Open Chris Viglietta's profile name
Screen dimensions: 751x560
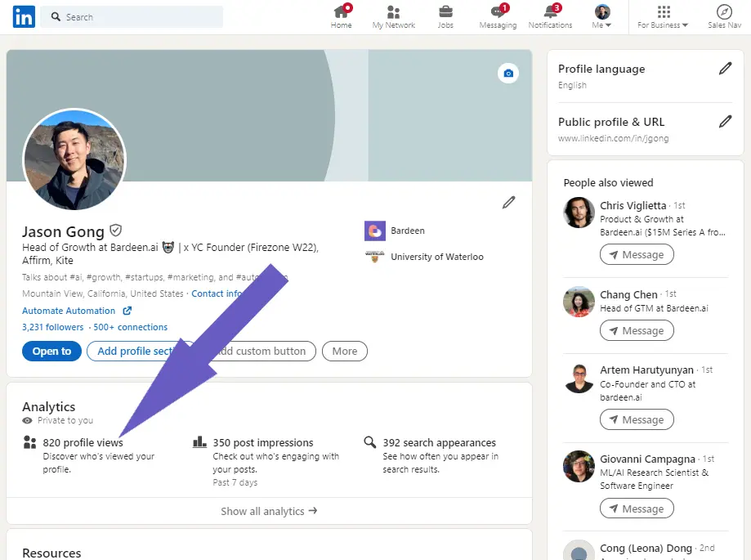tap(633, 205)
